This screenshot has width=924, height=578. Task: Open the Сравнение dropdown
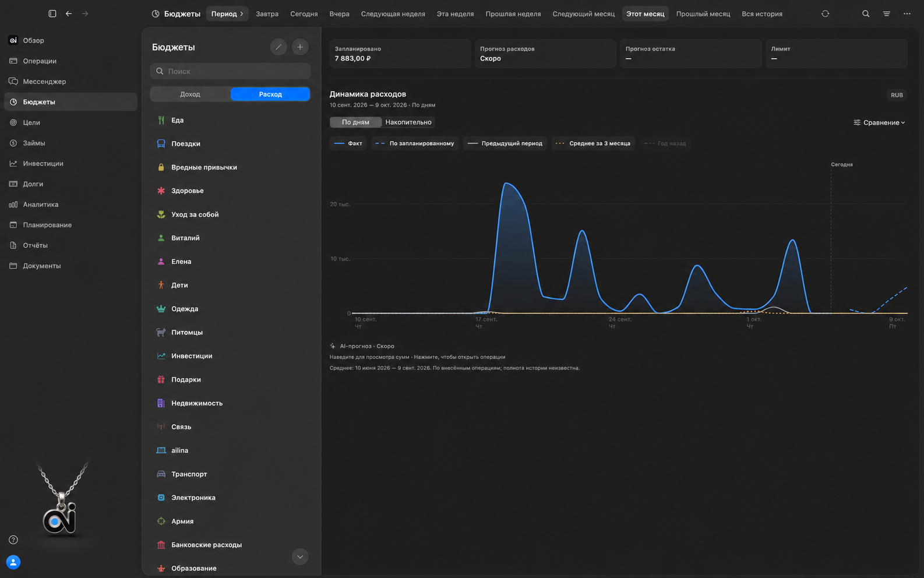point(879,122)
